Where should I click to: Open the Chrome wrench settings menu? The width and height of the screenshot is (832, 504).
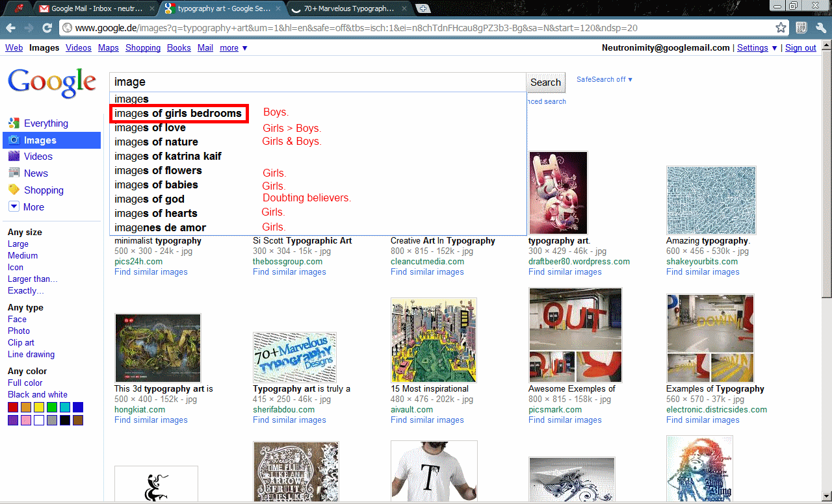[820, 28]
